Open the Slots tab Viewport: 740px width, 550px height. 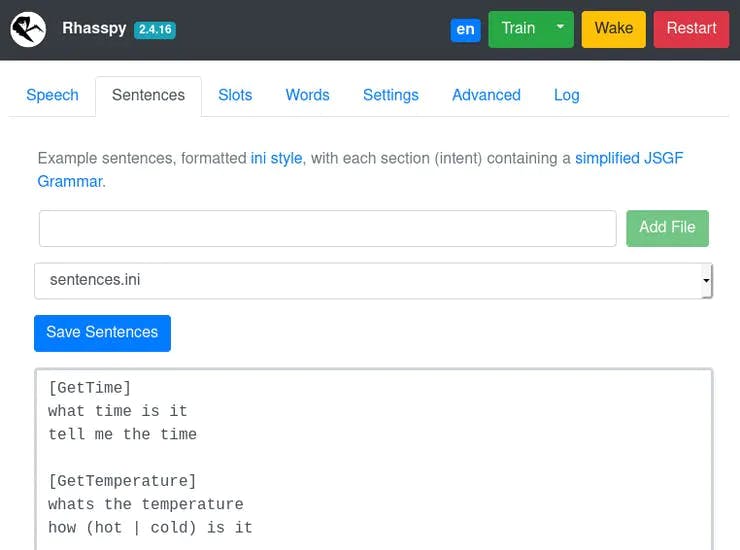[x=235, y=95]
